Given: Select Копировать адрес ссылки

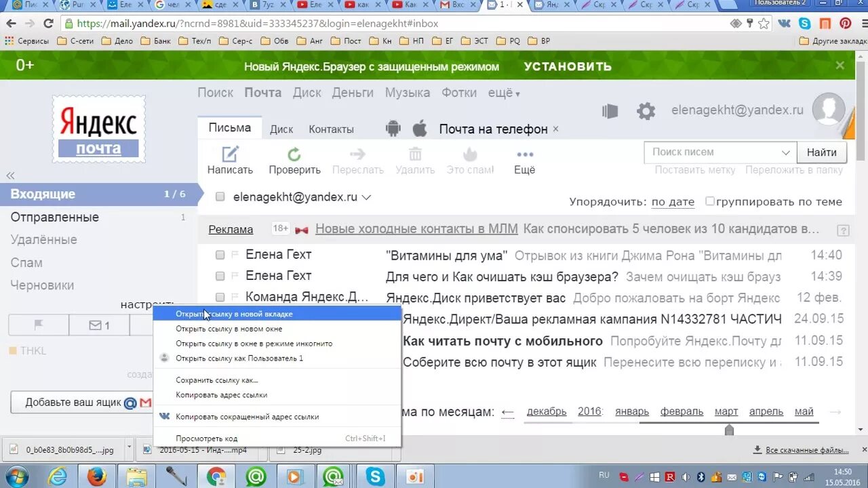Looking at the screenshot, I should pyautogui.click(x=277, y=395).
